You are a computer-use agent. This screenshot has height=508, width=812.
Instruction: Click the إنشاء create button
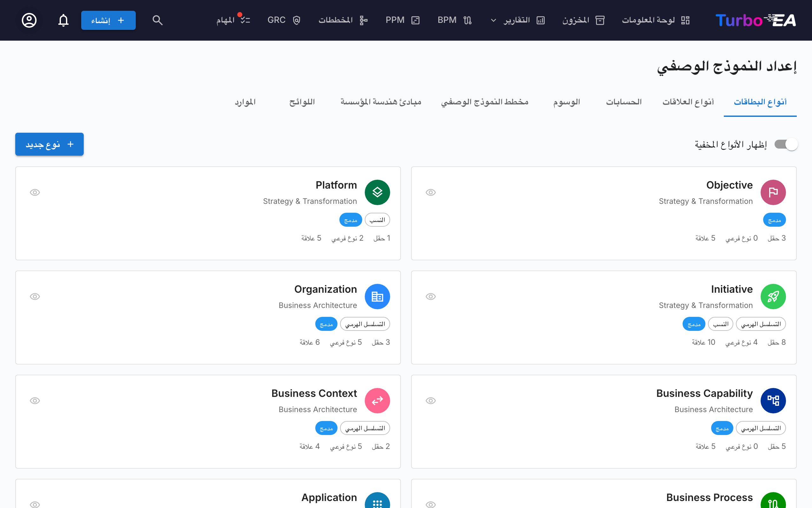(108, 20)
